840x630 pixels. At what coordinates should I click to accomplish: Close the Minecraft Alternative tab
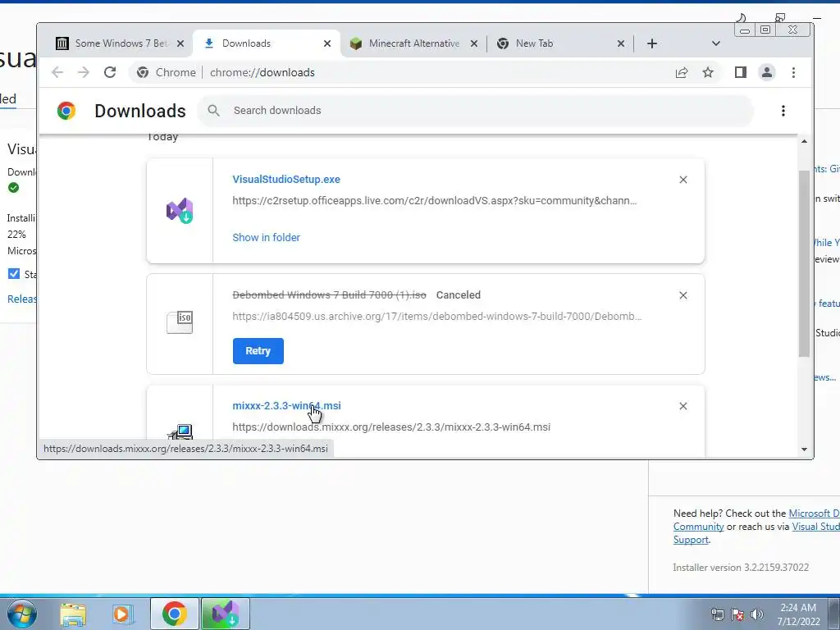point(474,43)
